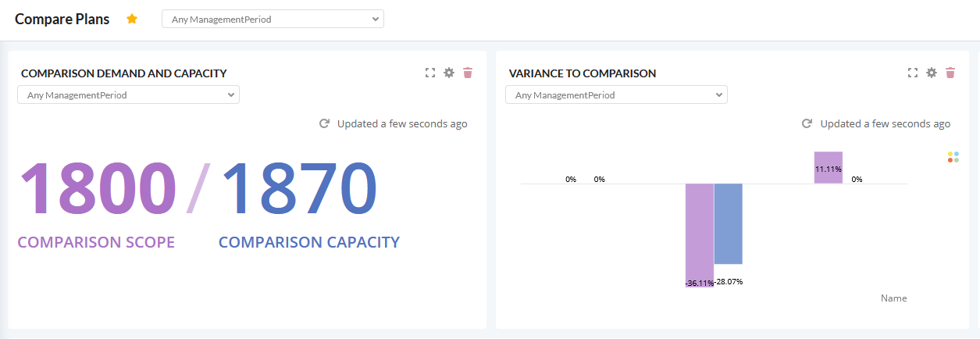Delete the Comparison Demand and Capacity widget
The width and height of the screenshot is (980, 339).
[468, 73]
